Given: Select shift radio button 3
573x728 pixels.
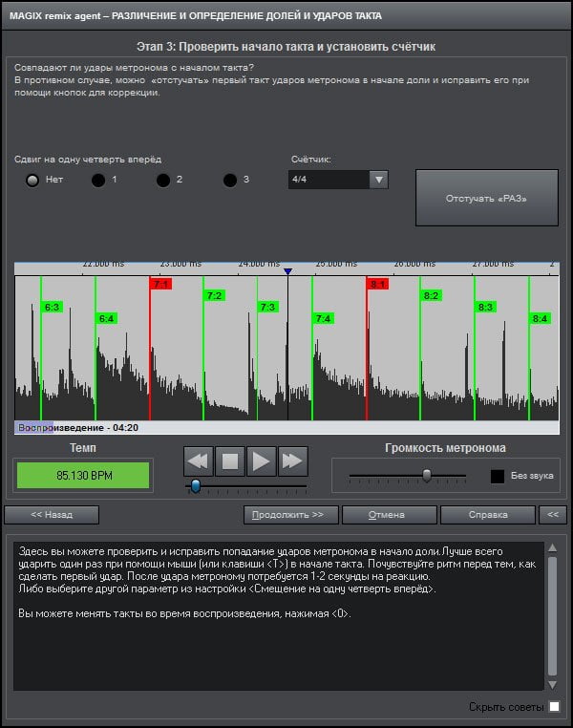Looking at the screenshot, I should [x=230, y=181].
